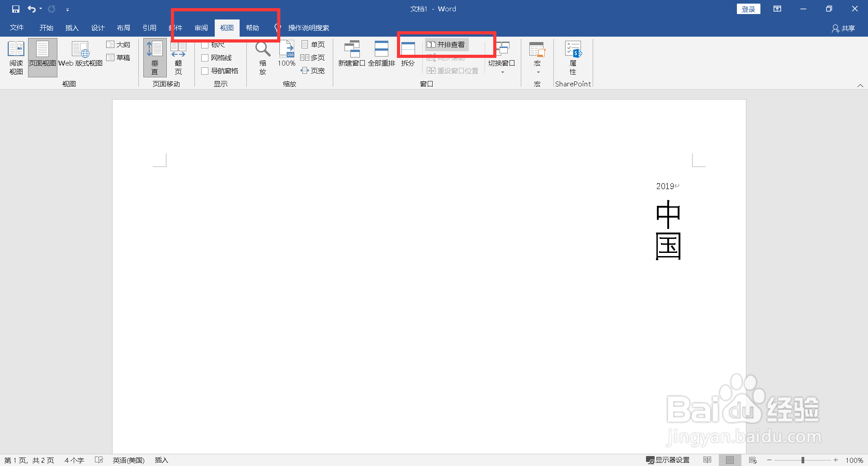Viewport: 868px width, 466px height.
Task: Choose Page Width zoom (页宽)
Action: point(313,71)
